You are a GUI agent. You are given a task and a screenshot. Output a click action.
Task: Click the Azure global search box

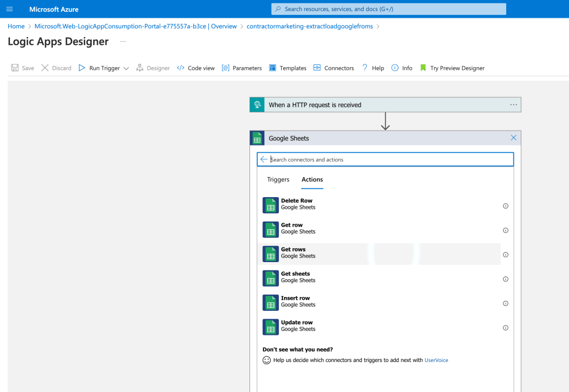[x=388, y=9]
